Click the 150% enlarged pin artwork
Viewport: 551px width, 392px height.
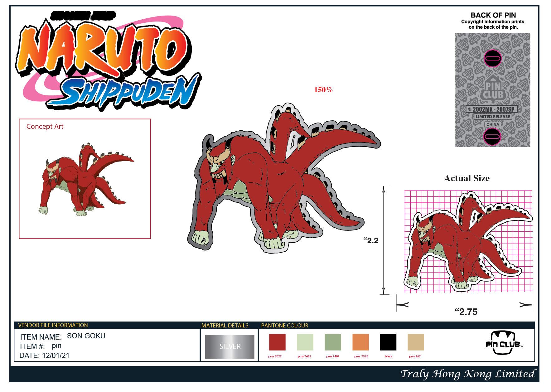[x=284, y=178]
